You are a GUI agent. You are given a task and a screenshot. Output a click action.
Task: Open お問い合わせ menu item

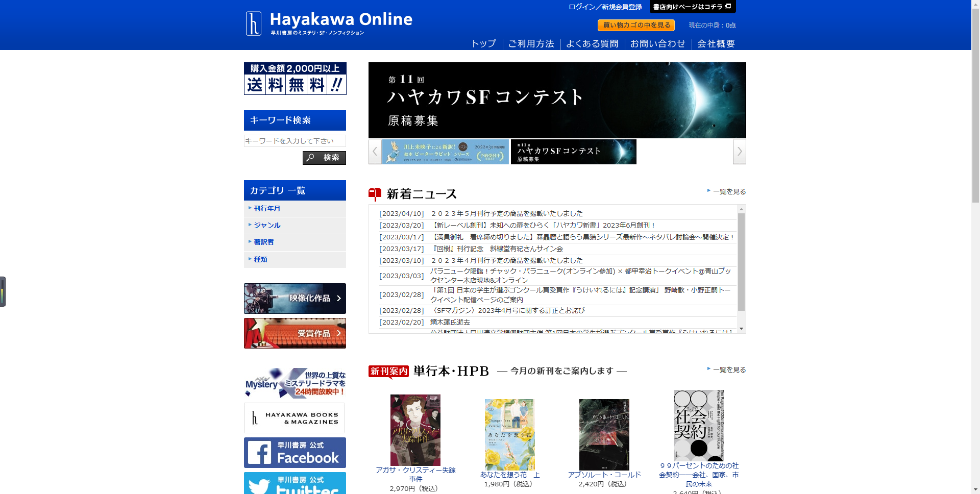[x=657, y=44]
